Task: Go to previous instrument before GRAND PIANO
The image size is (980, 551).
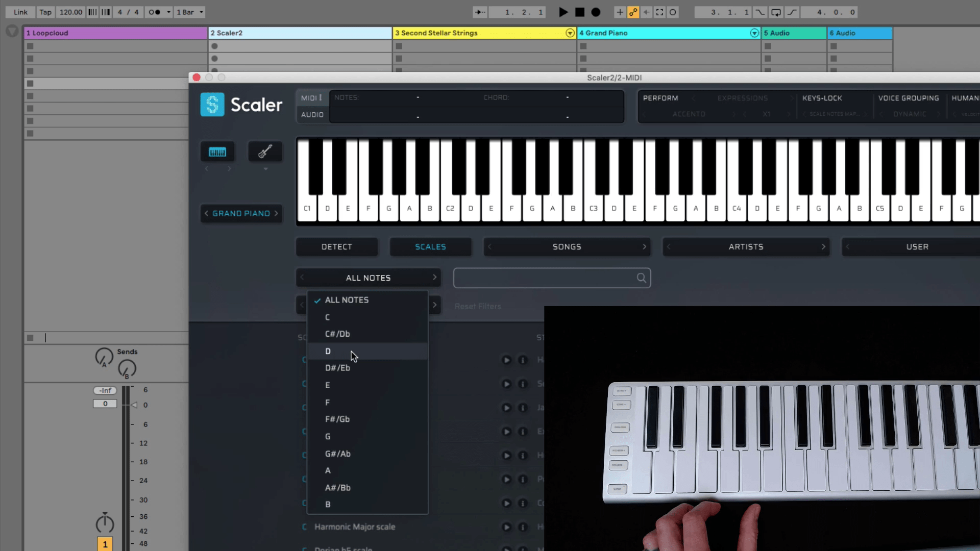Action: pyautogui.click(x=206, y=213)
